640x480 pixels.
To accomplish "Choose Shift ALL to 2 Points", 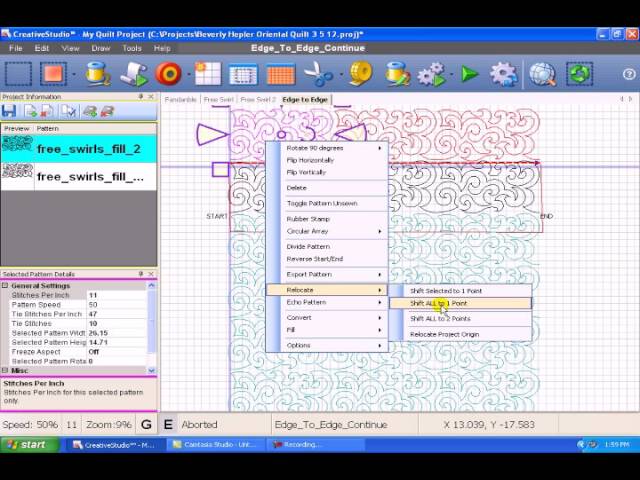I will tap(460, 318).
